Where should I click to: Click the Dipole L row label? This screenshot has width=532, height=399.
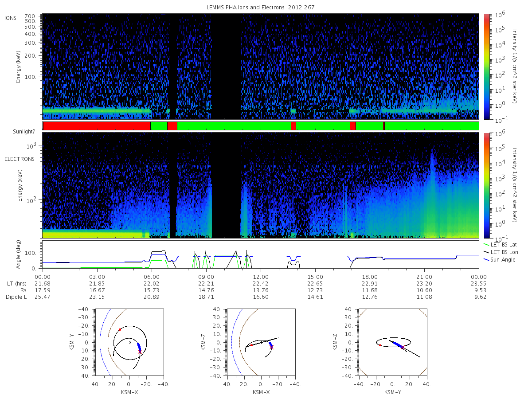click(16, 297)
